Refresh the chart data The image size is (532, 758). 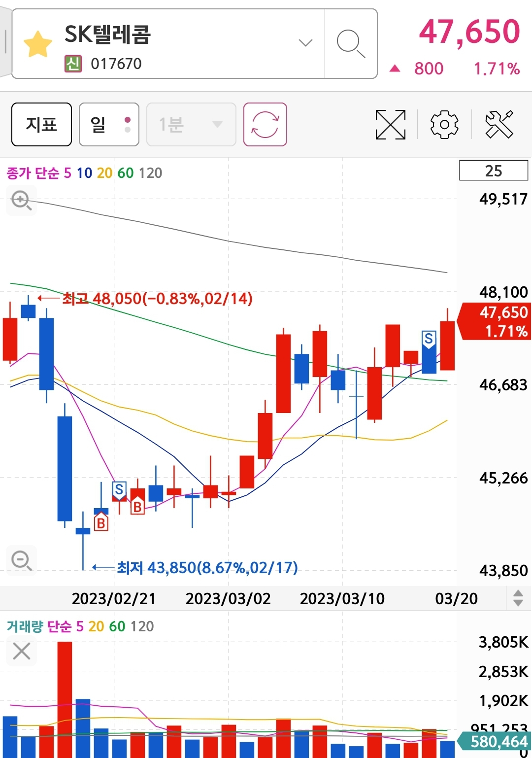(x=265, y=124)
